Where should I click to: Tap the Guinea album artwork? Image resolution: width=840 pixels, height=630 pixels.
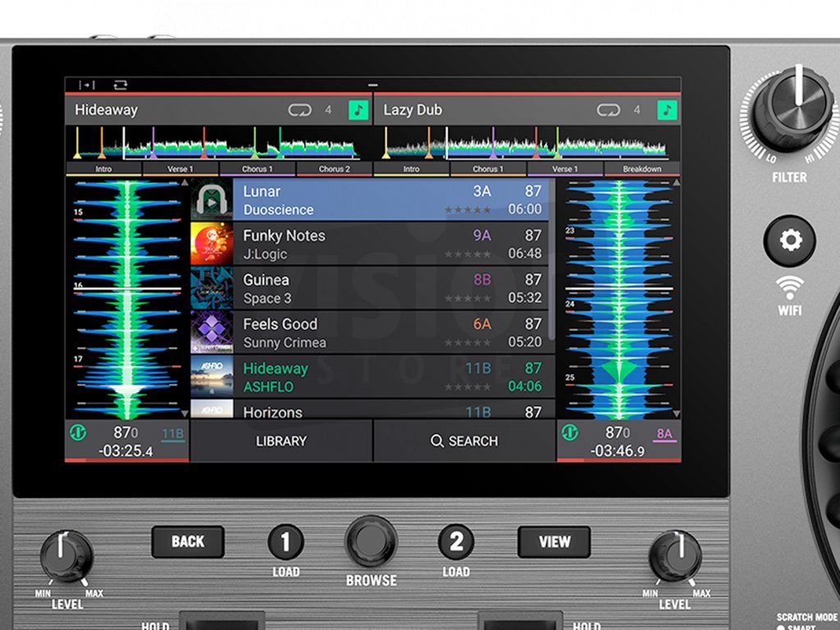[212, 288]
